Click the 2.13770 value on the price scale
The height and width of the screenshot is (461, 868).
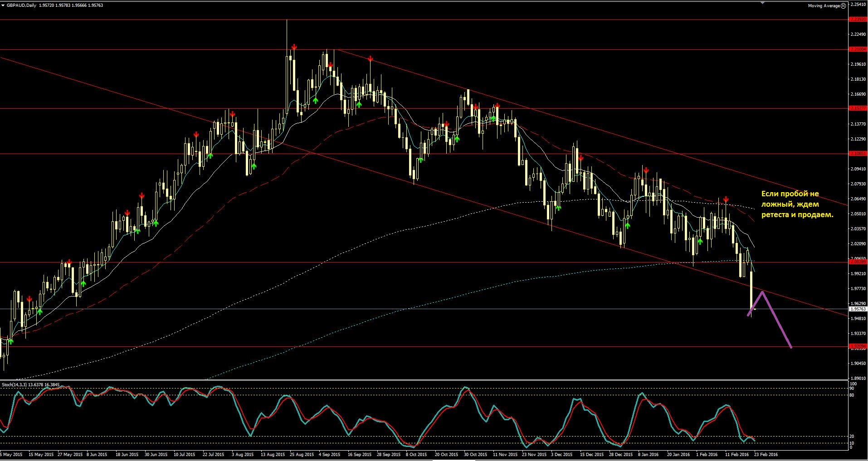859,124
